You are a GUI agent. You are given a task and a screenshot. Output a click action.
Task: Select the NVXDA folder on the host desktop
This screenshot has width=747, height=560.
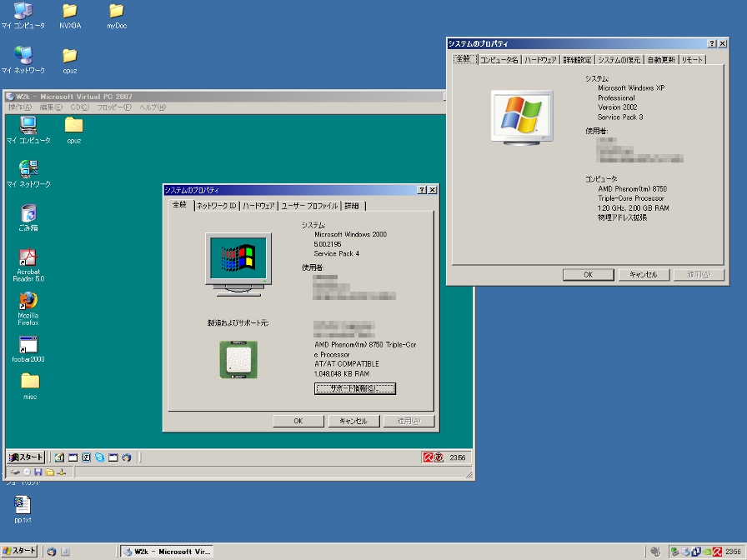(x=70, y=16)
